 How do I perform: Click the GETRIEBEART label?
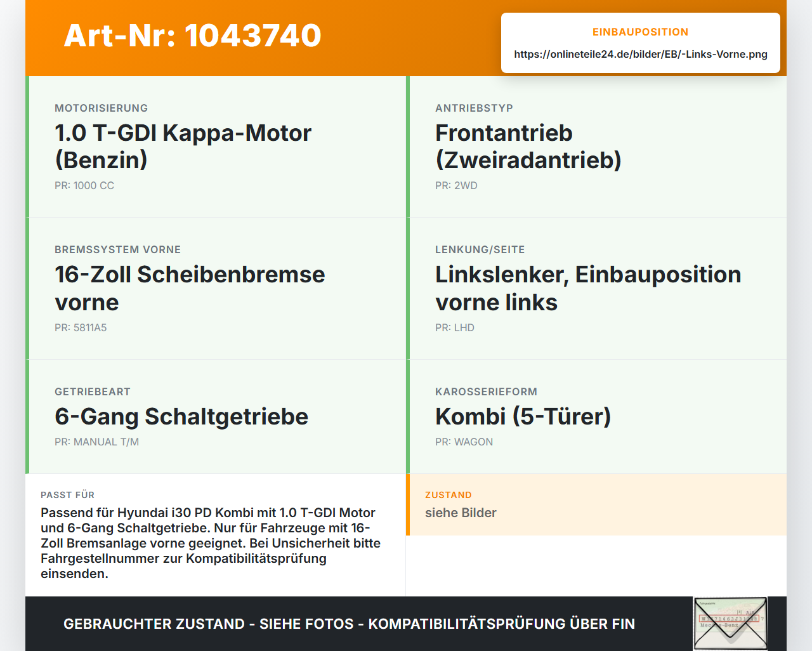[93, 392]
